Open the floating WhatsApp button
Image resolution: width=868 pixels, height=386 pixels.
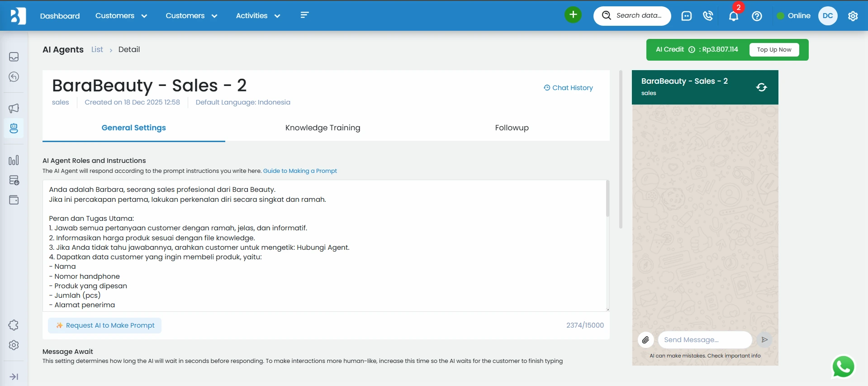coord(843,367)
